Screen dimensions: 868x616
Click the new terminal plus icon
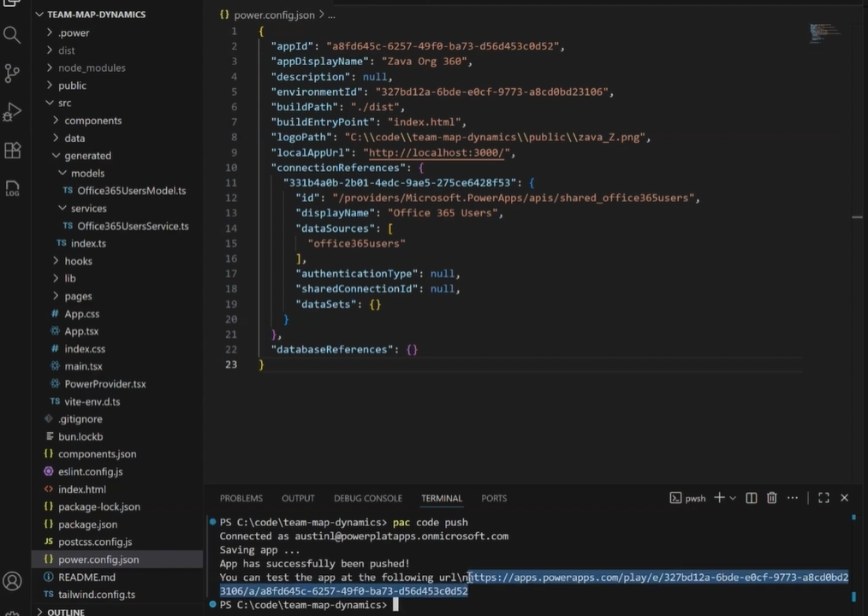click(719, 498)
